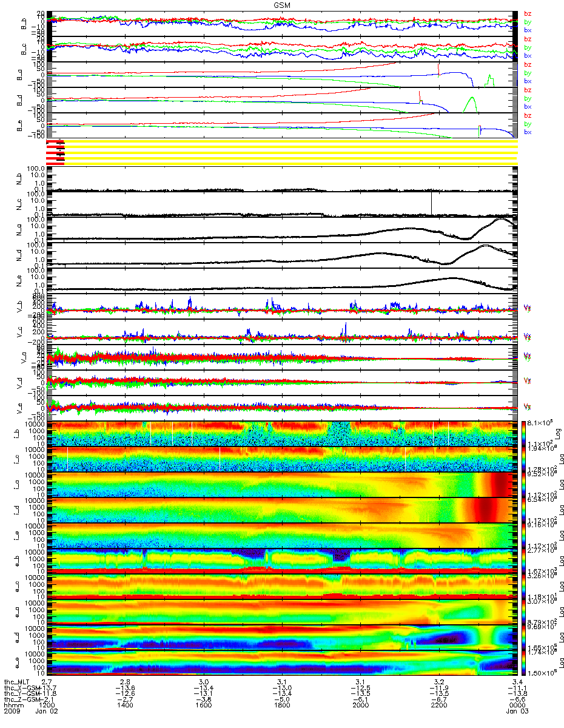
Task: Click the 0000 time axis tick label
Action: (517, 706)
